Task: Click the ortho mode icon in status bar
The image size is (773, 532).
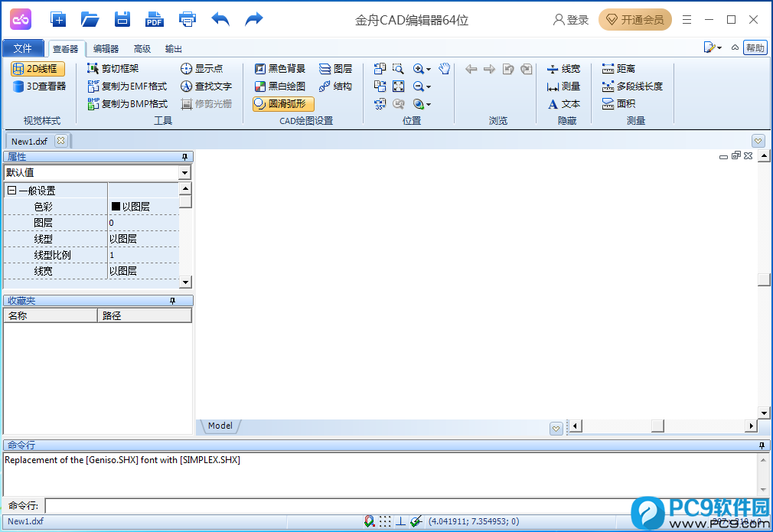Action: [x=400, y=521]
